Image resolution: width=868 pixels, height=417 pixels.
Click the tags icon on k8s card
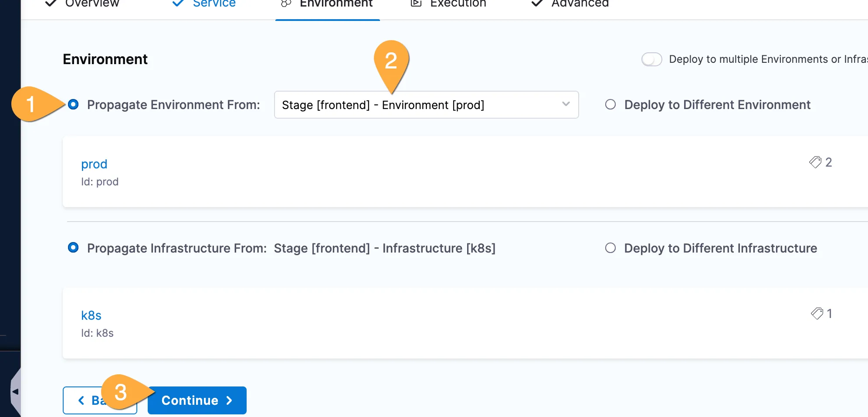817,314
